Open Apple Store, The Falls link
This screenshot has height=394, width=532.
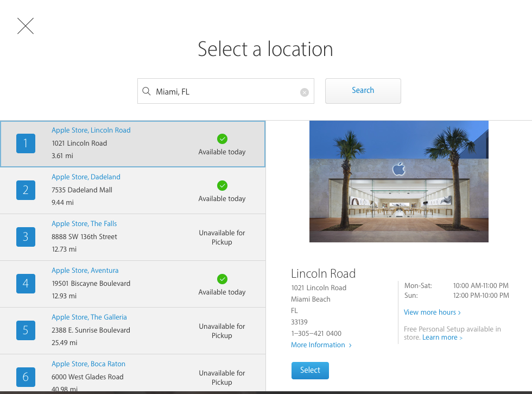click(x=84, y=223)
